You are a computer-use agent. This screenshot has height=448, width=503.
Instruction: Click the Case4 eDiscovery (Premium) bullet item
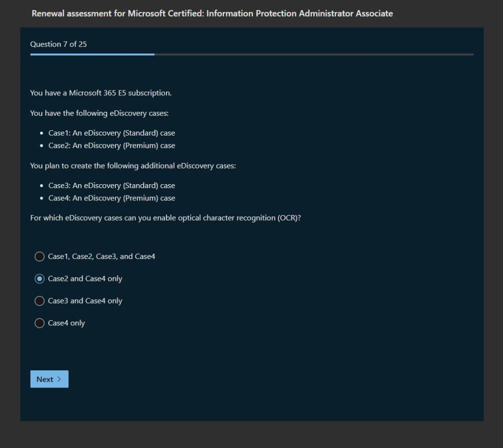[x=112, y=198]
